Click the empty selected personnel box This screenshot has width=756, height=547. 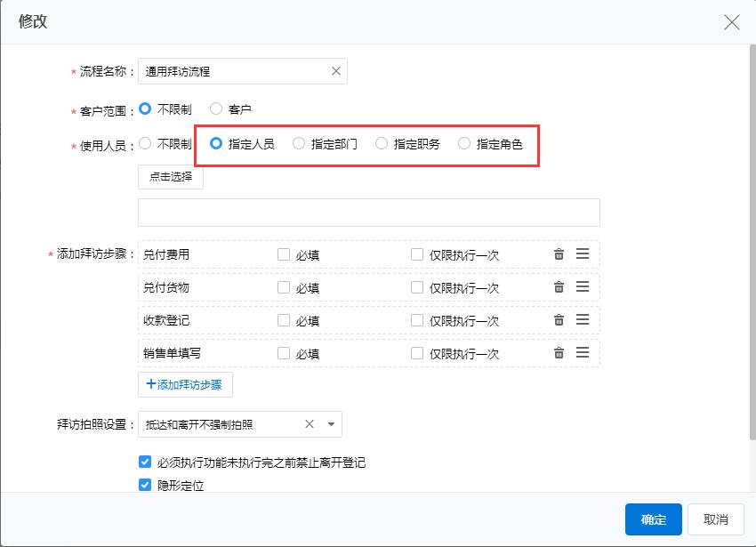[368, 213]
